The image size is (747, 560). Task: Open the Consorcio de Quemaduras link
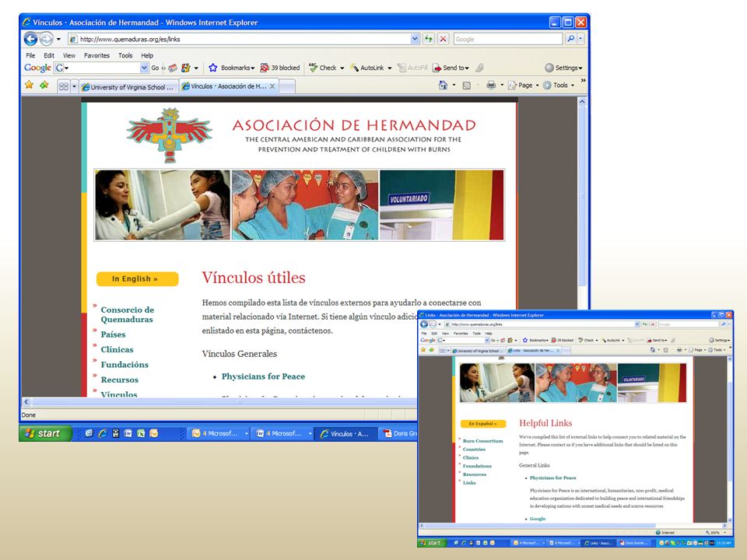(x=127, y=314)
